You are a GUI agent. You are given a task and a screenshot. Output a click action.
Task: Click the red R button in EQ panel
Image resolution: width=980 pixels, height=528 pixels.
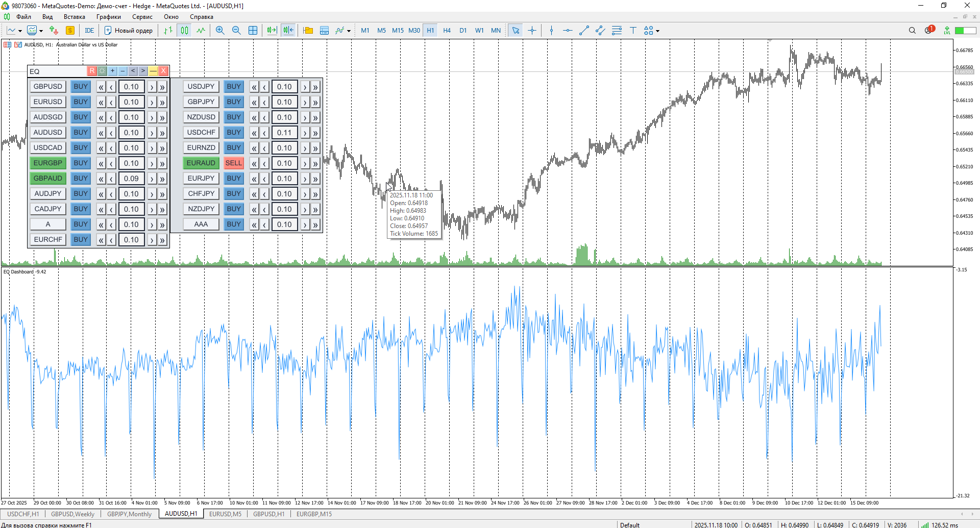coord(92,71)
